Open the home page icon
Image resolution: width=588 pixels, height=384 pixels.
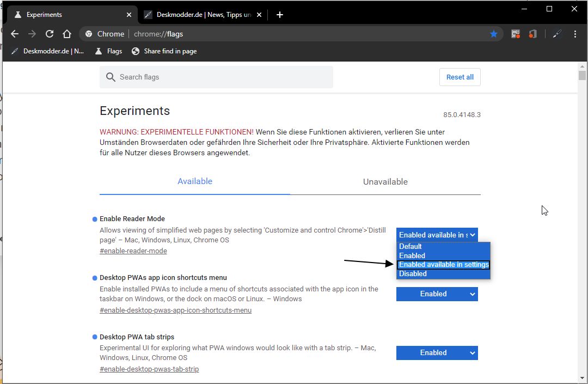(67, 34)
